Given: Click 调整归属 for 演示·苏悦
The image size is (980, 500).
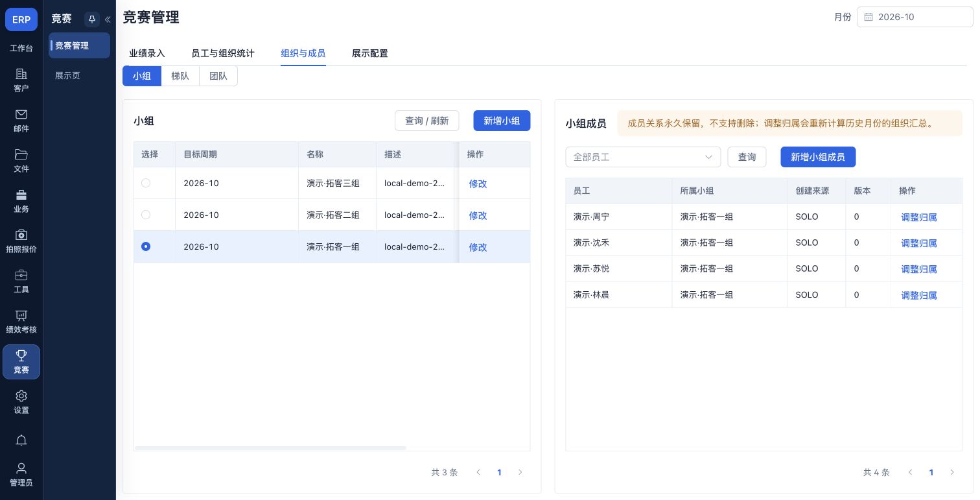Looking at the screenshot, I should point(919,269).
